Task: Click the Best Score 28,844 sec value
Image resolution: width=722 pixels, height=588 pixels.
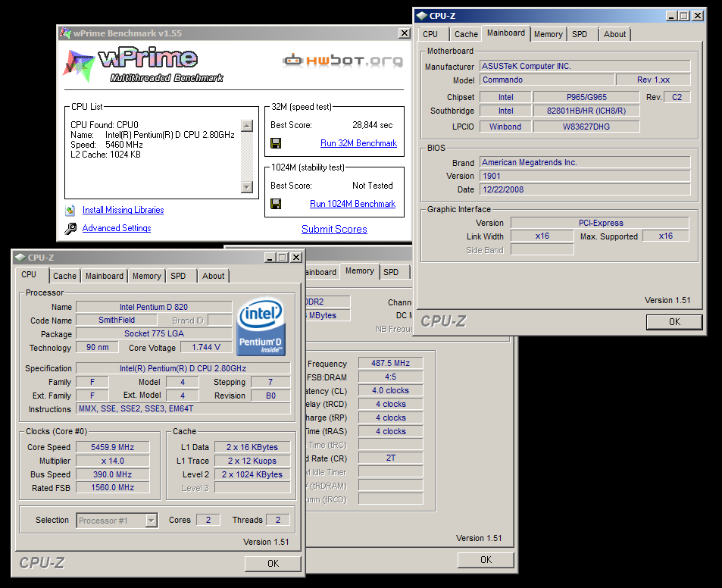Action: pyautogui.click(x=372, y=125)
